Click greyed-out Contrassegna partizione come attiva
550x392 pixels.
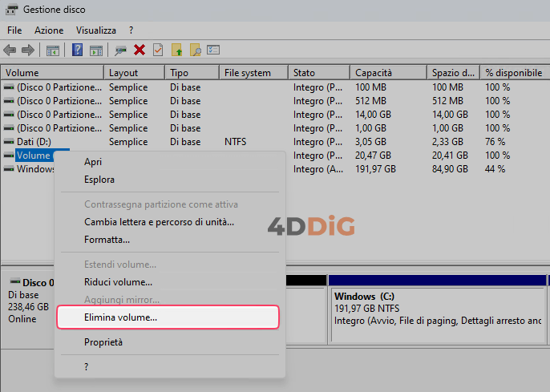pyautogui.click(x=170, y=204)
